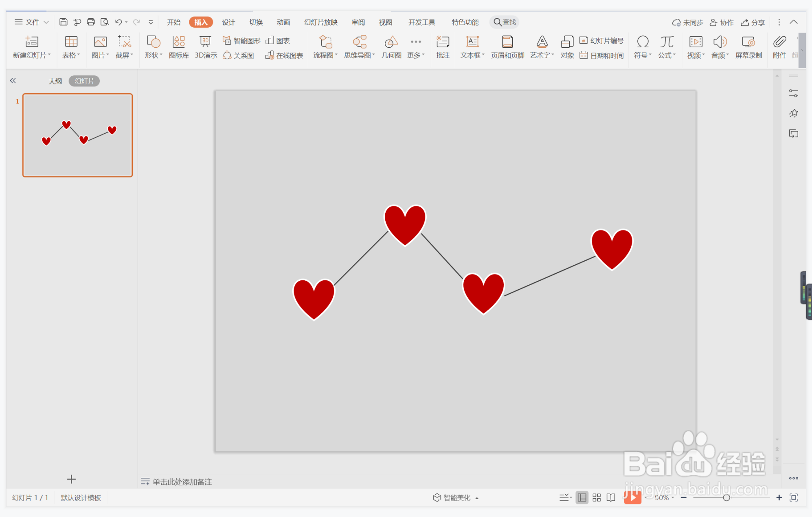Expand the 智能美化 options arrow
The width and height of the screenshot is (812, 517).
pos(477,498)
